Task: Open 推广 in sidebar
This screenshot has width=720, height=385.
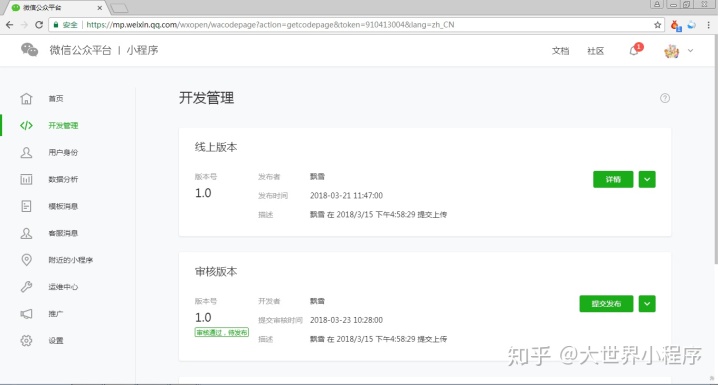Action: click(x=56, y=314)
